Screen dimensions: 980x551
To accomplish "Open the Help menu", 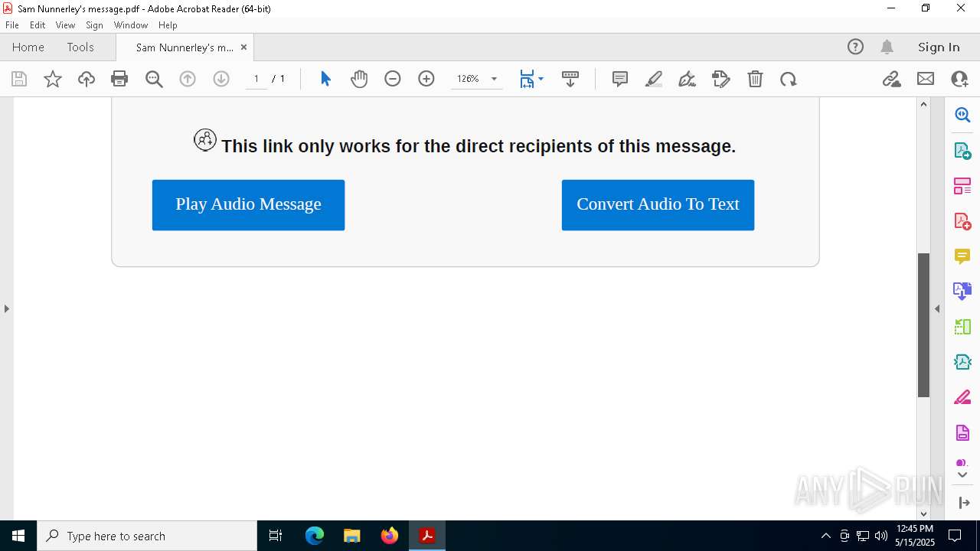I will pos(168,25).
